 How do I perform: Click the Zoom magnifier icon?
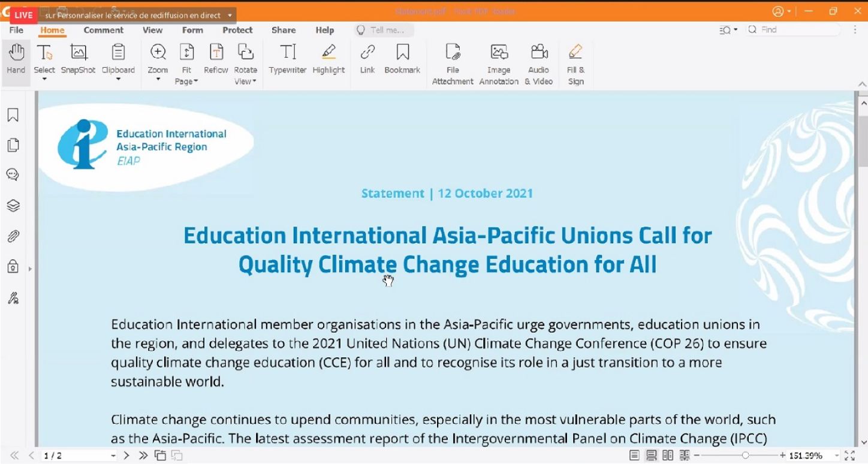[158, 53]
